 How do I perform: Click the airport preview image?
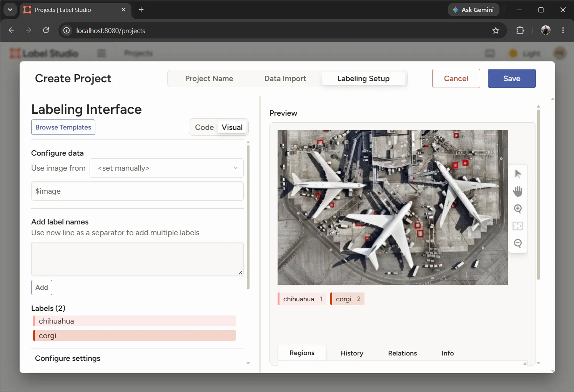coord(393,208)
